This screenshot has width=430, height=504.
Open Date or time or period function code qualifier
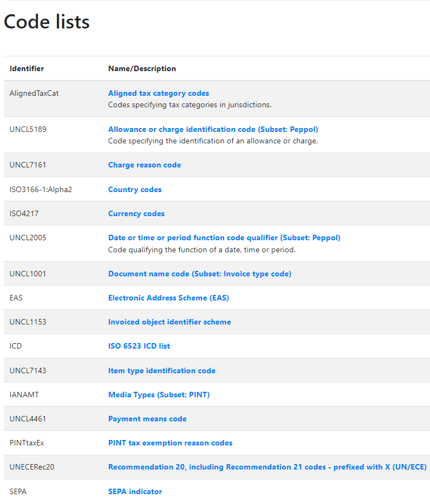[x=224, y=237]
